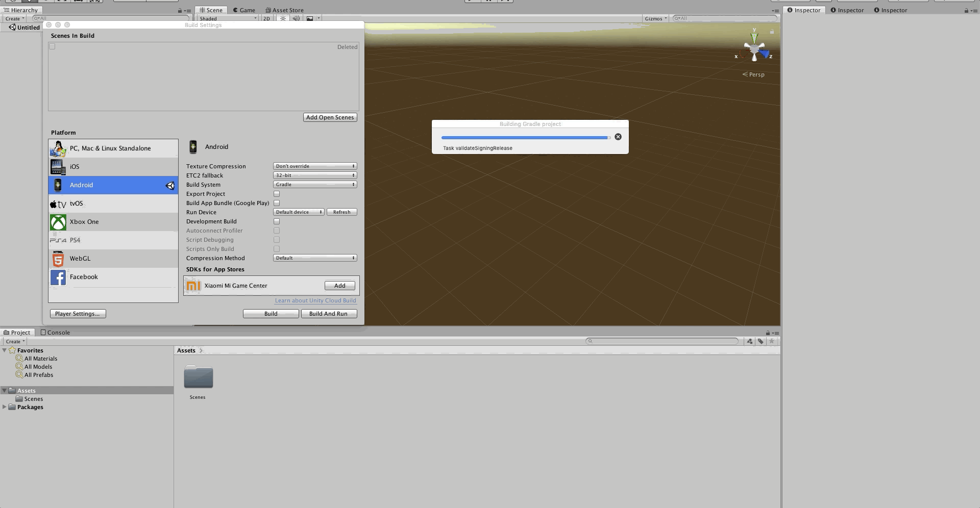
Task: Click the Unity current-platform icon on Android row
Action: coord(170,186)
